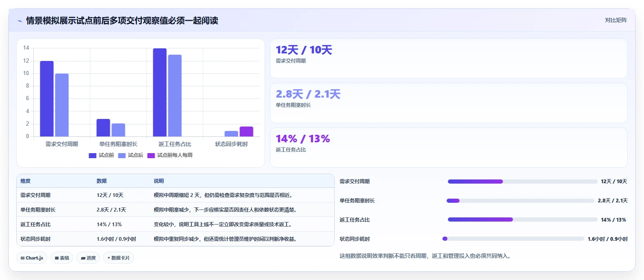Toggle the 试点前 legend swatch
Screen dimensions: 644x280
[93, 155]
